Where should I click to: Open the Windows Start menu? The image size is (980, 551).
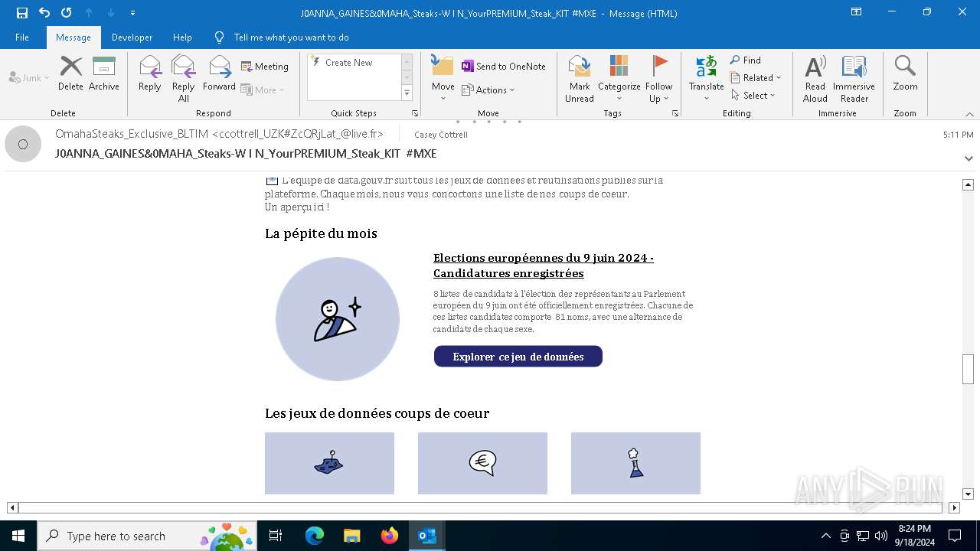coord(18,536)
